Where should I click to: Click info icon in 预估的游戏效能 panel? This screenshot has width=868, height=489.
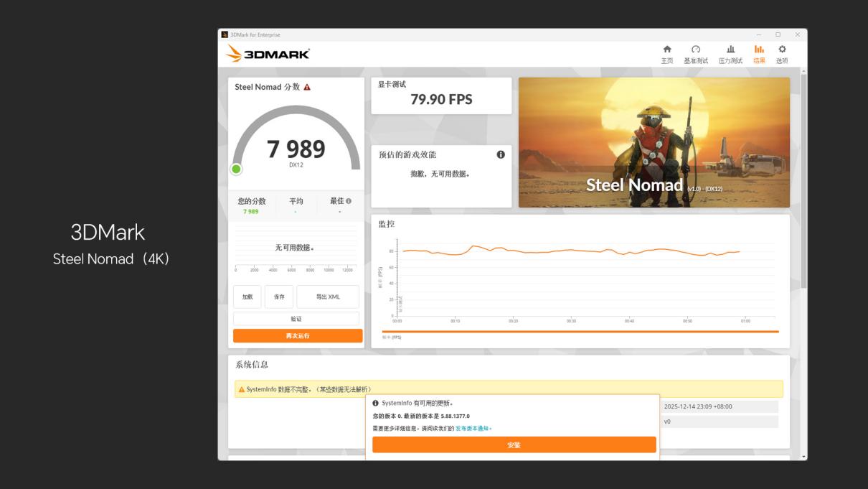click(x=501, y=154)
